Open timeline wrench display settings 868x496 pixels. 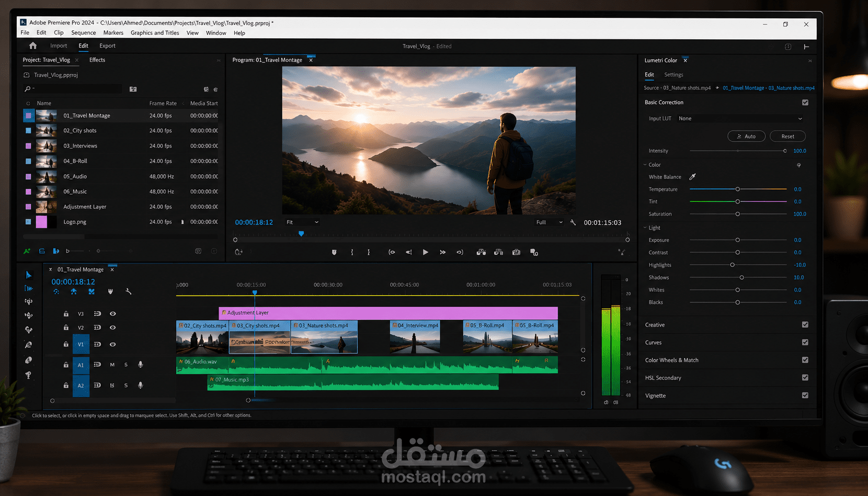pos(129,291)
